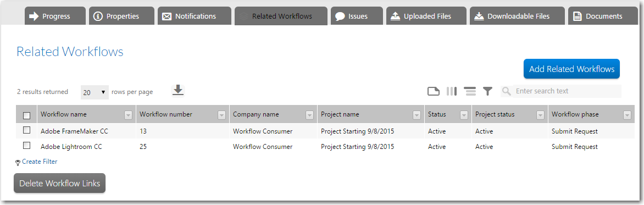Open the saved views folder icon

pyautogui.click(x=434, y=91)
